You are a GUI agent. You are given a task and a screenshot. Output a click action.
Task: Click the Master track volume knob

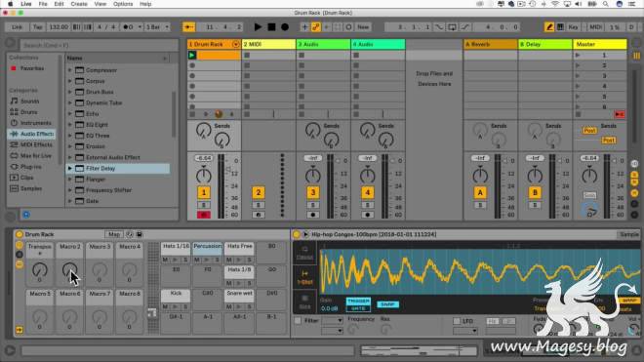pyautogui.click(x=589, y=176)
